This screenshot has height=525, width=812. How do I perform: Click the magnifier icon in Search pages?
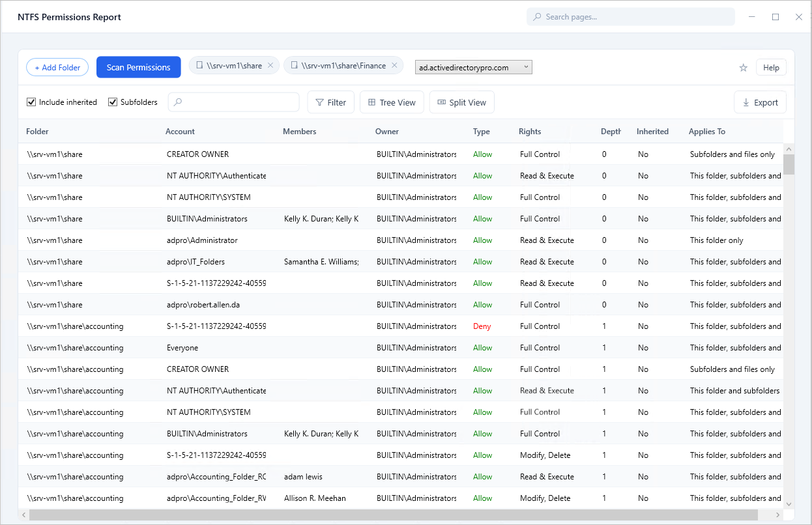point(537,17)
